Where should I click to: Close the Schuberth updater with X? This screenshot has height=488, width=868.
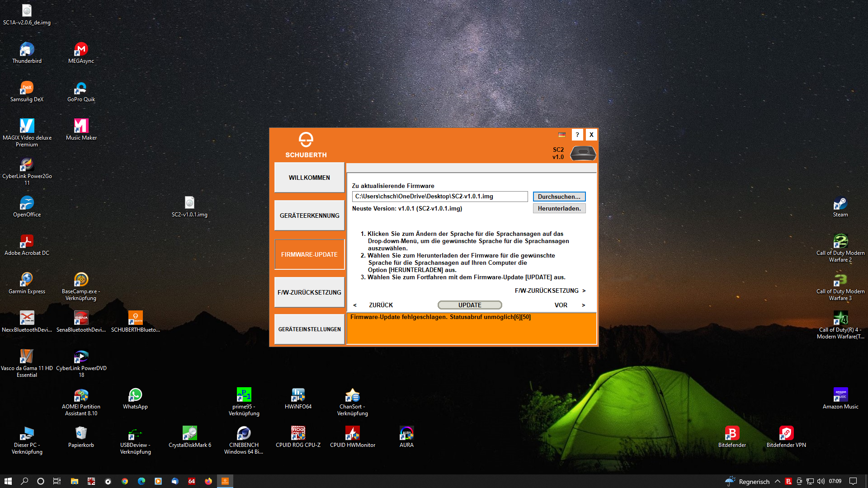[591, 135]
